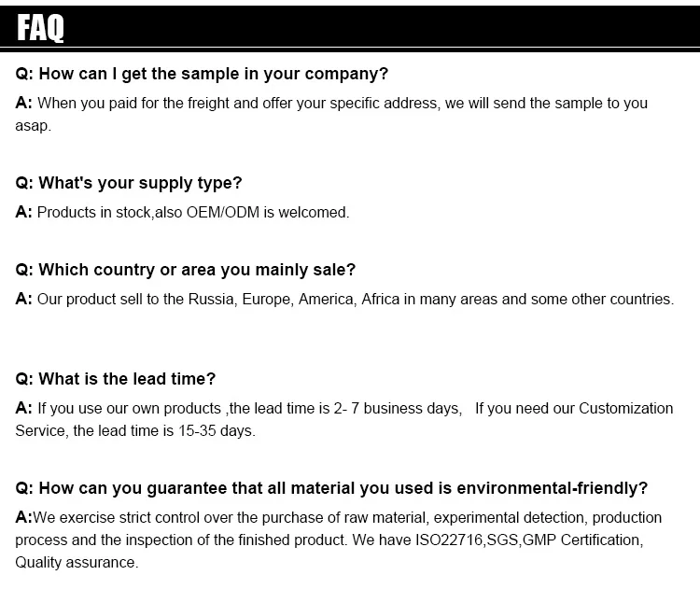Click the FAQ header title
This screenshot has width=700, height=589.
click(40, 28)
